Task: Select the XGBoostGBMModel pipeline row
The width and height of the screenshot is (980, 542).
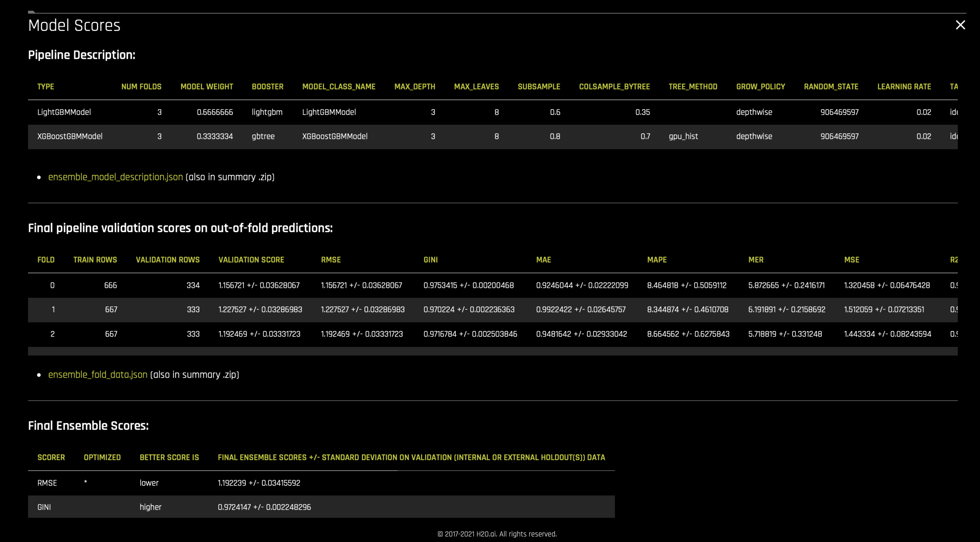Action: [x=70, y=137]
